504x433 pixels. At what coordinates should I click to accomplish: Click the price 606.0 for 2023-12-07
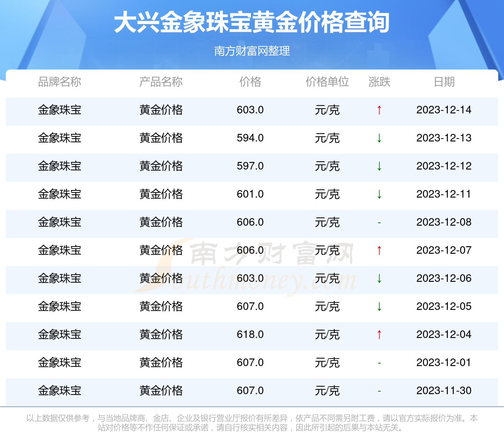[x=250, y=250]
